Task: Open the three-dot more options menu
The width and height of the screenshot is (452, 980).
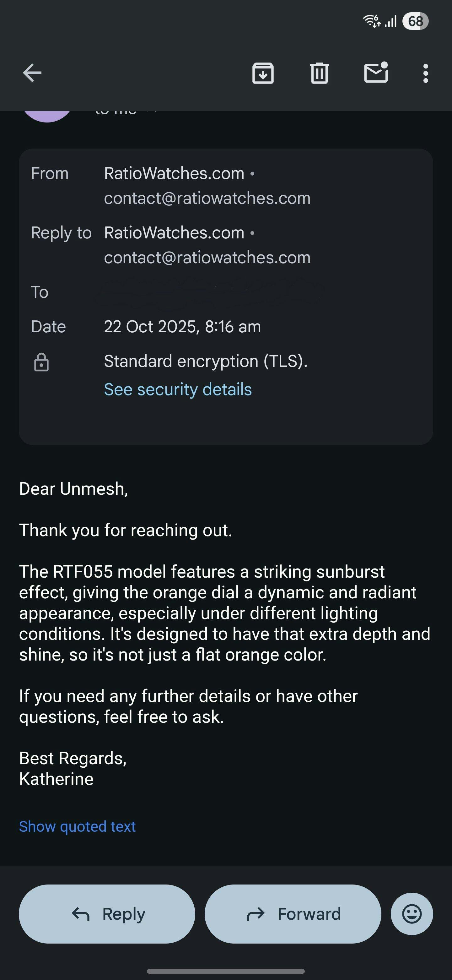Action: [425, 73]
